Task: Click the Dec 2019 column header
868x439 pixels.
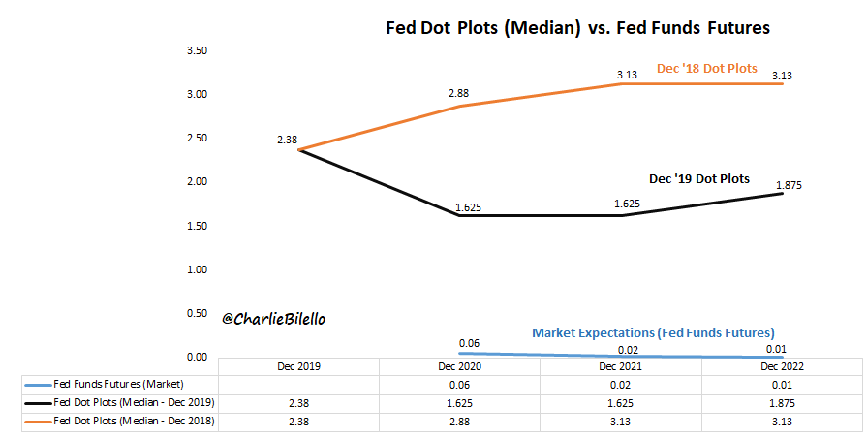Action: click(297, 366)
